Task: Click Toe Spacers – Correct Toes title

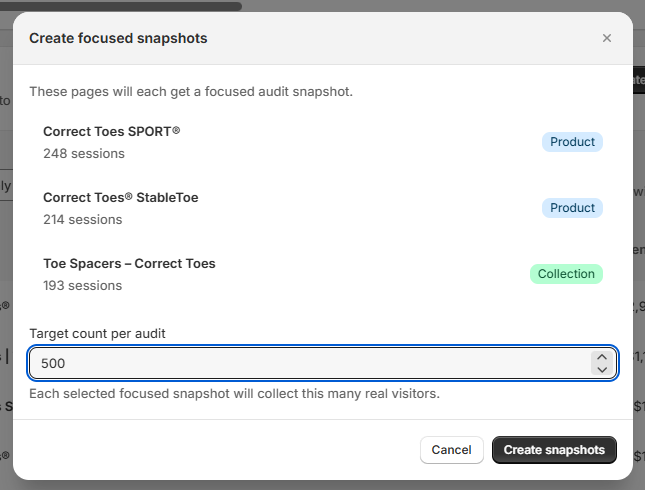Action: (x=129, y=263)
